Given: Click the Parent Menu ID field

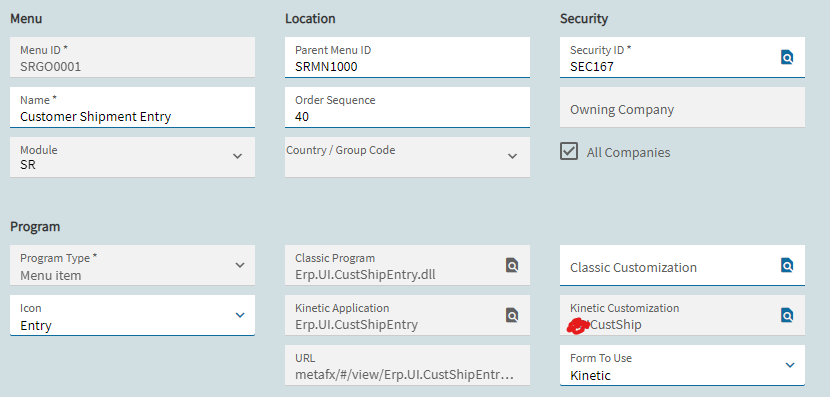Looking at the screenshot, I should point(407,57).
